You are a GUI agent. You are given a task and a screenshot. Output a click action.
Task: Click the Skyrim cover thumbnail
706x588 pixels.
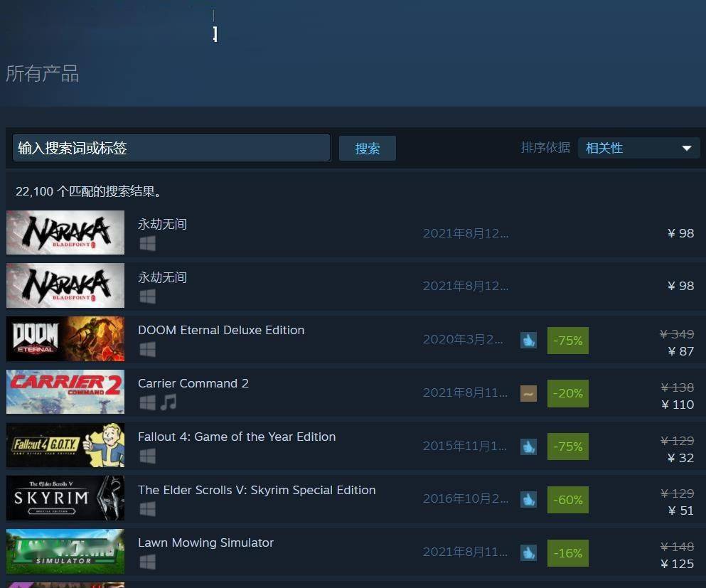point(65,498)
